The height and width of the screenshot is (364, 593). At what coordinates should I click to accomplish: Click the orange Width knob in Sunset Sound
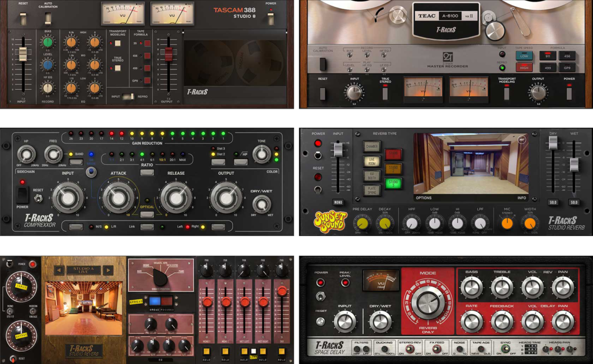coord(530,223)
